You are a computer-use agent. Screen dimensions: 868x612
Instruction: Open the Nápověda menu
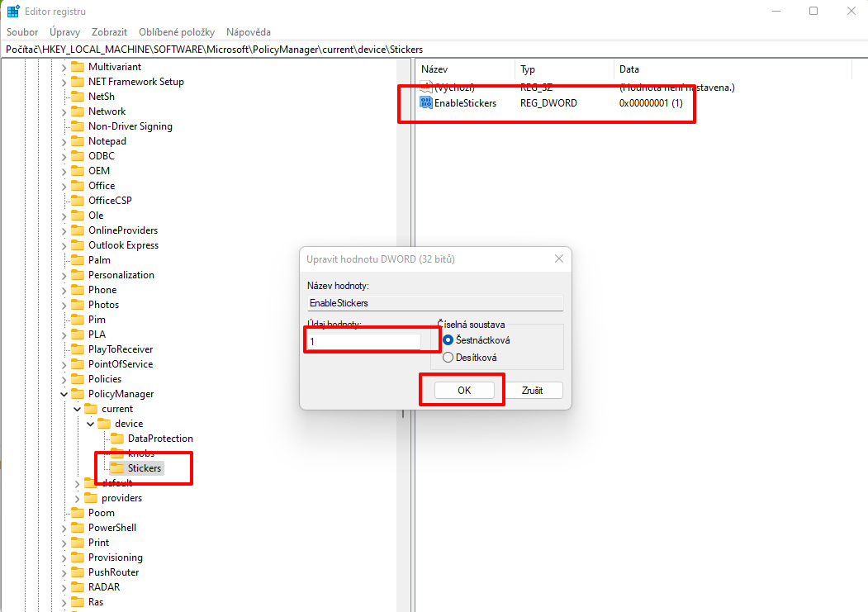[249, 32]
